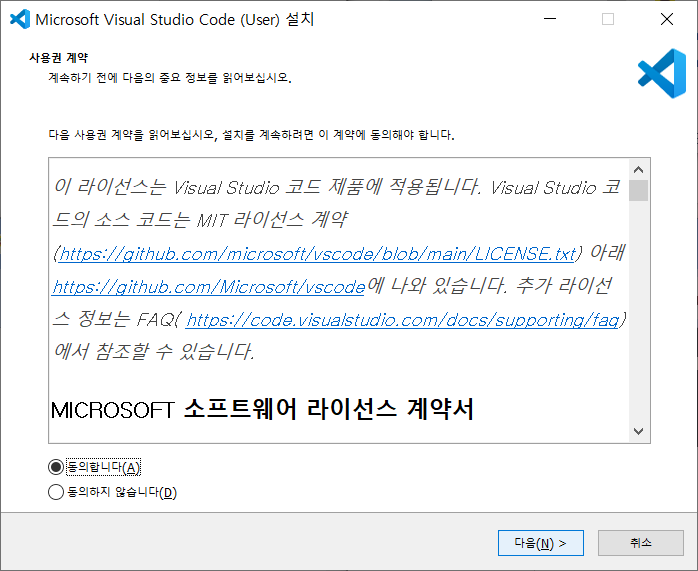Click the '다음(N) >' button

540,543
